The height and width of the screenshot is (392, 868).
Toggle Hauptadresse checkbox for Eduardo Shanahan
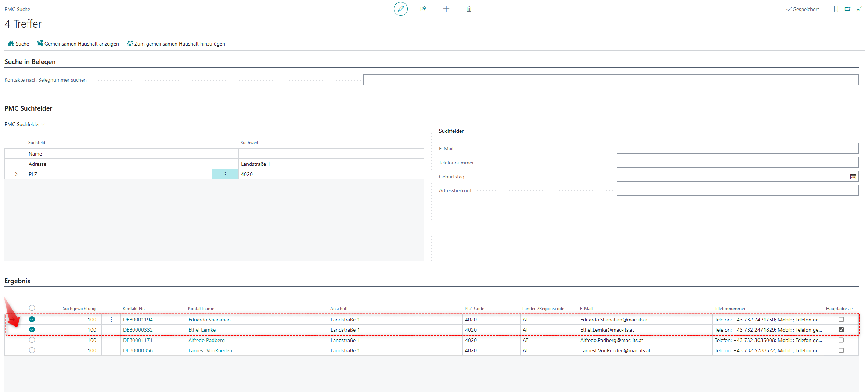[841, 320]
